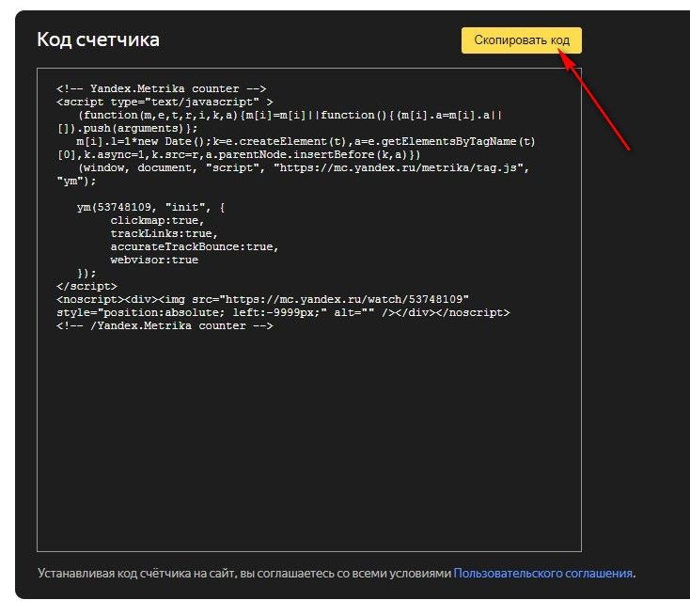This screenshot has width=690, height=616.
Task: Click the ym(53748109, "init" line
Action: tap(150, 207)
